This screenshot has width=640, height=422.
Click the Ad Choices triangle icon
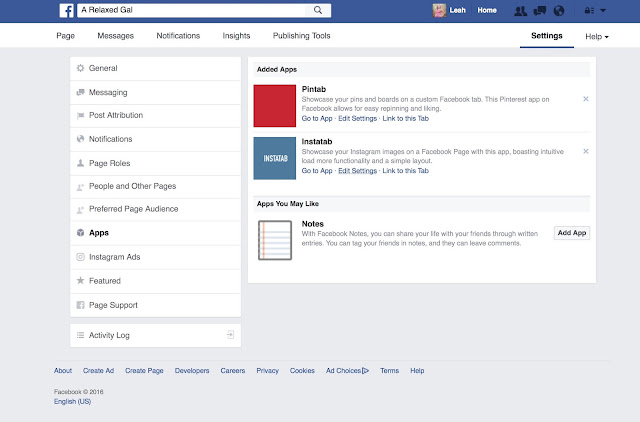coord(366,371)
